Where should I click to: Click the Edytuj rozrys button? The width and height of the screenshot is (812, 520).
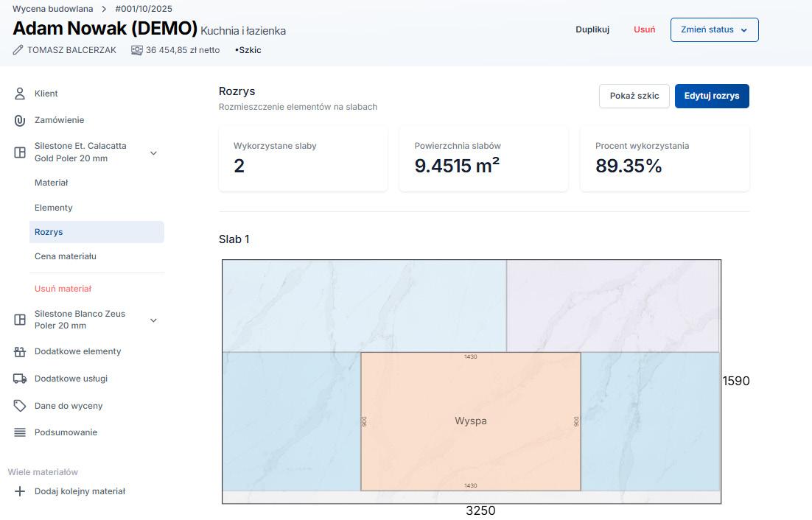coord(712,96)
